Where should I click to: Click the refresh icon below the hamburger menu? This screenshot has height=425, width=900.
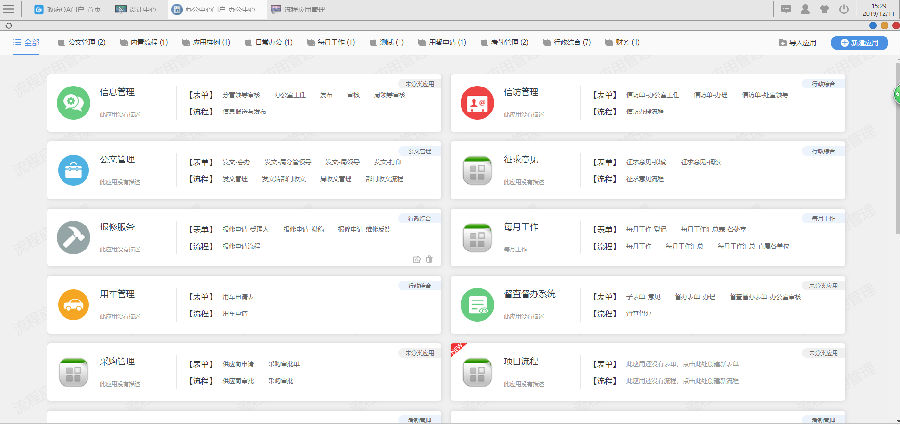(x=9, y=26)
